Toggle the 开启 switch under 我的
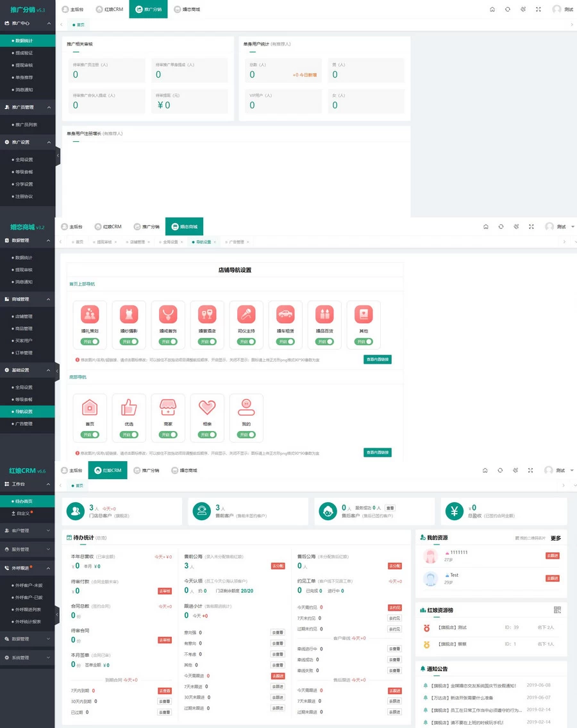 [246, 435]
